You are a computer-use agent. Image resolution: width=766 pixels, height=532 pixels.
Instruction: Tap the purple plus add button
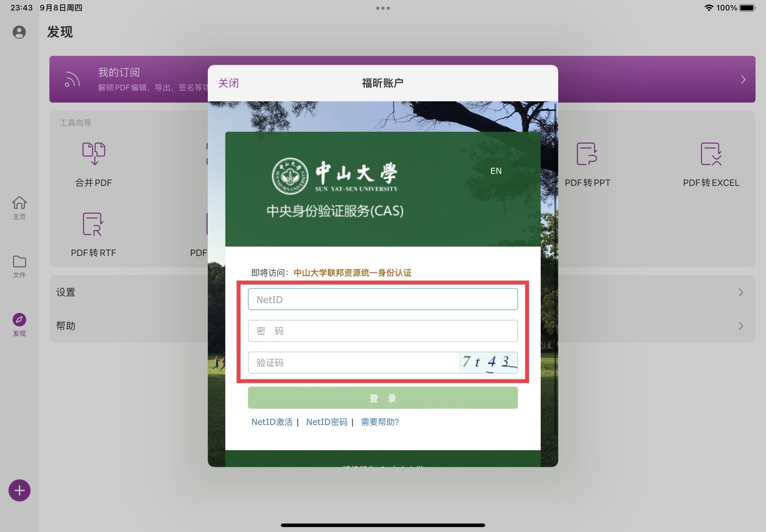point(19,490)
